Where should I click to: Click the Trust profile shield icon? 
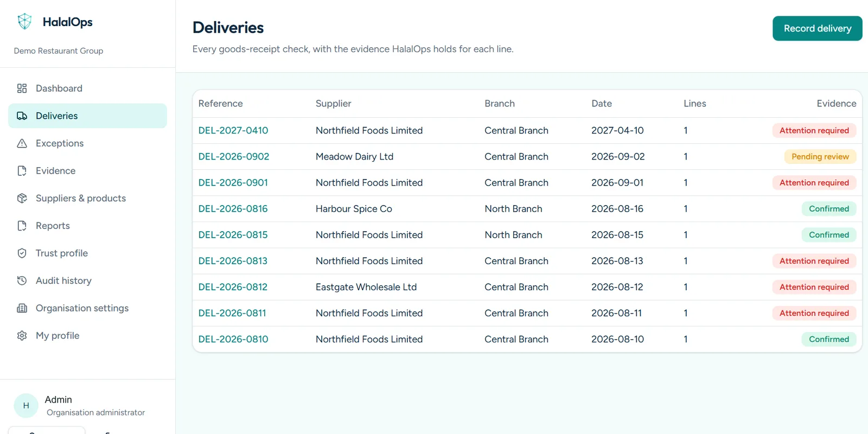[x=22, y=253]
